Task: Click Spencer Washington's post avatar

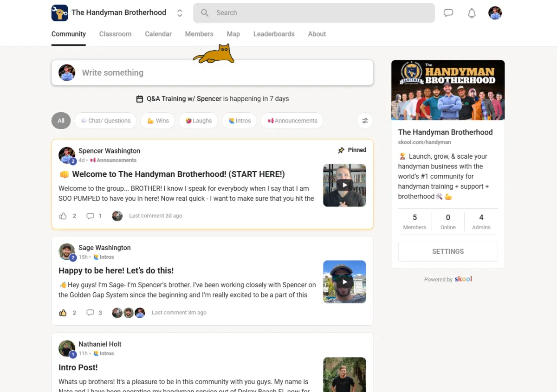Action: [67, 155]
